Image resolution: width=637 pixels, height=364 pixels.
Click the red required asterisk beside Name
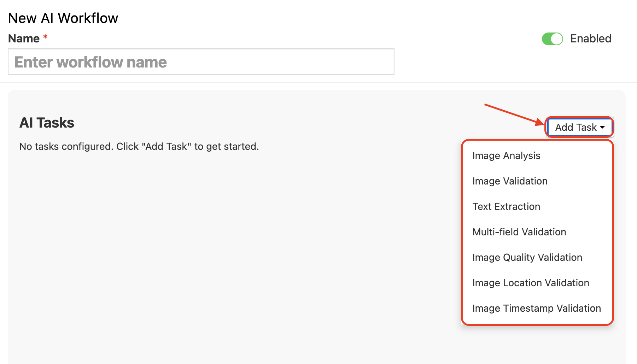[x=45, y=37]
